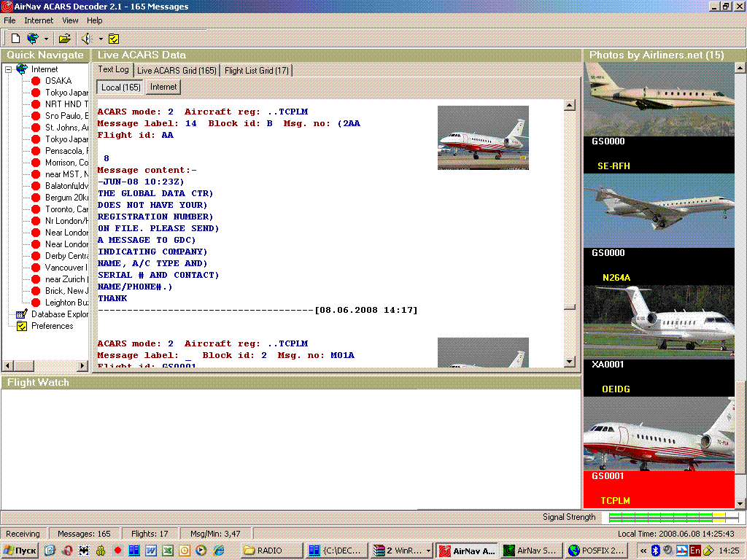This screenshot has width=747, height=560.
Task: Select the Internet button in Text Log
Action: 163,87
